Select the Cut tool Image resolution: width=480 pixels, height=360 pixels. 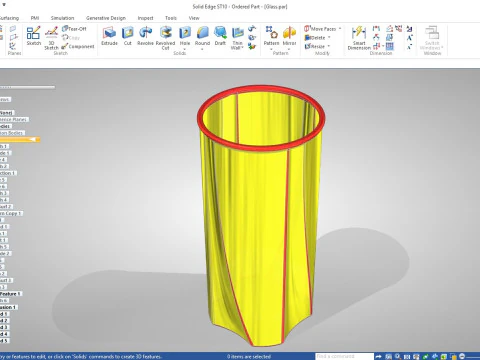128,36
